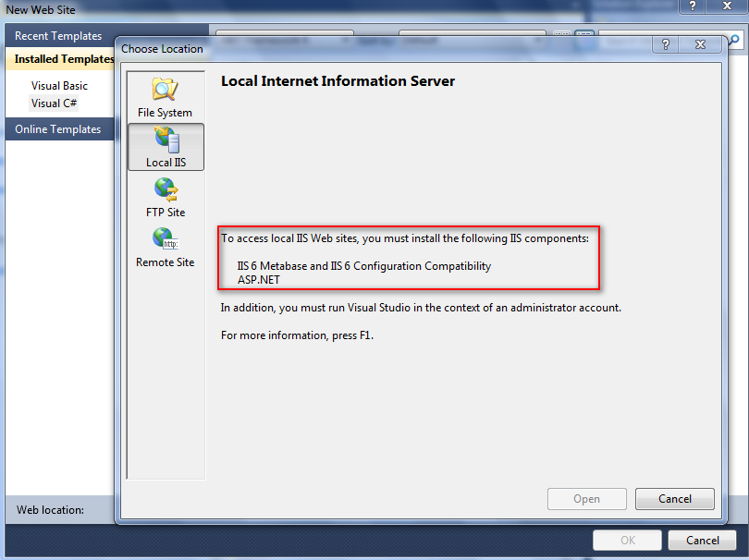
Task: Click 'To access local IIS Web sites' sentence
Action: [x=405, y=238]
